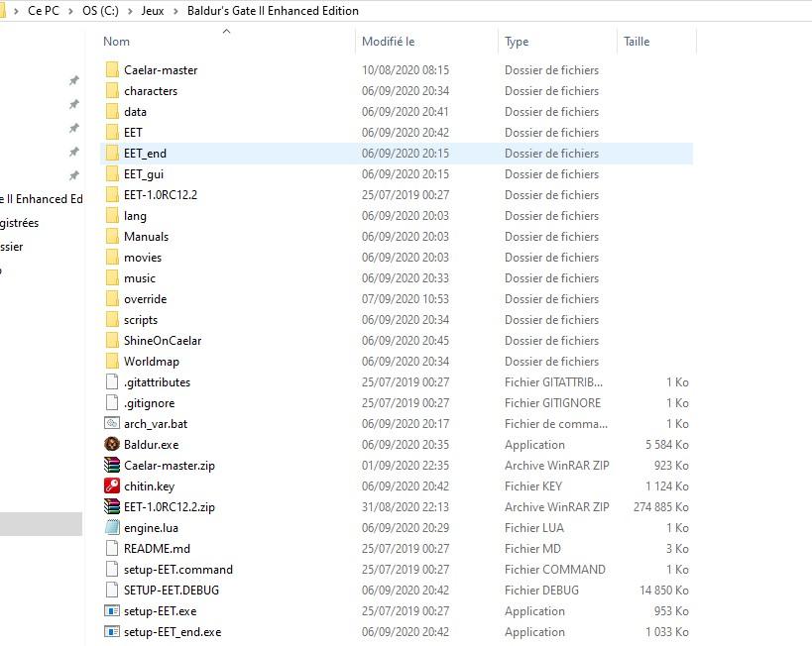Click the movies folder icon
The image size is (812, 646).
click(x=112, y=258)
